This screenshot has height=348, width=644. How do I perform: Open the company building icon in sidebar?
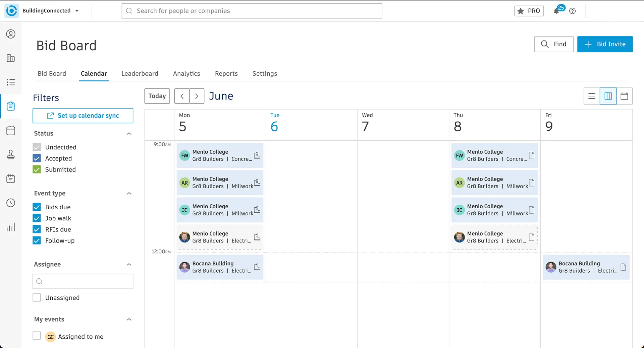pyautogui.click(x=11, y=58)
